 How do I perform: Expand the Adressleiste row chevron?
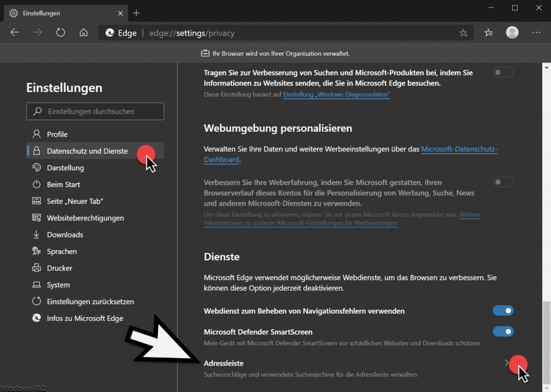point(507,363)
